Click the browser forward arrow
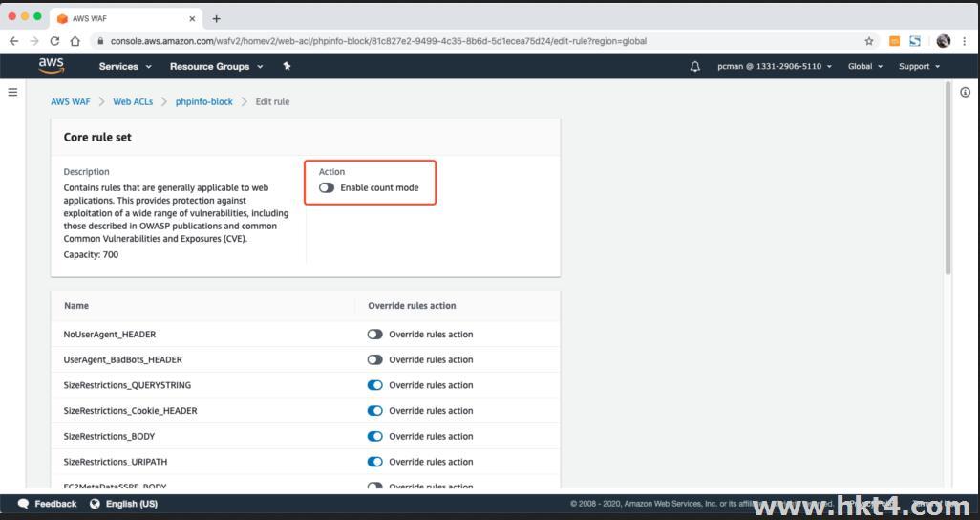 [x=34, y=41]
